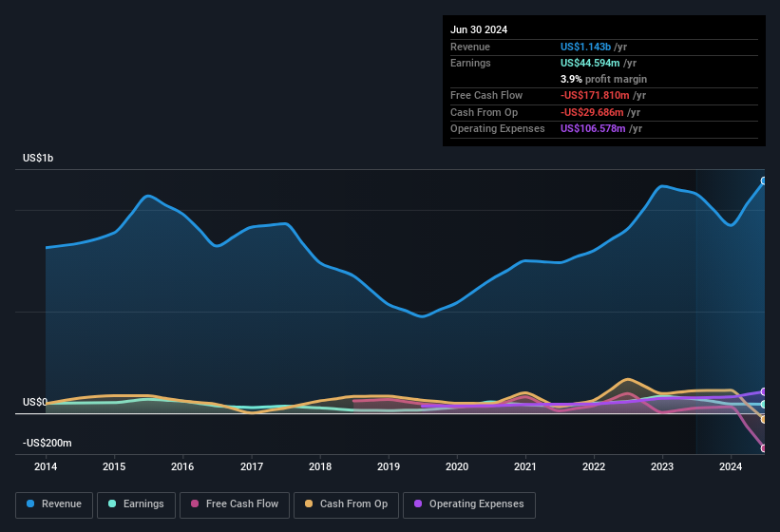Image resolution: width=780 pixels, height=532 pixels.
Task: Click the Revenue row label in tooltip
Action: tap(470, 47)
